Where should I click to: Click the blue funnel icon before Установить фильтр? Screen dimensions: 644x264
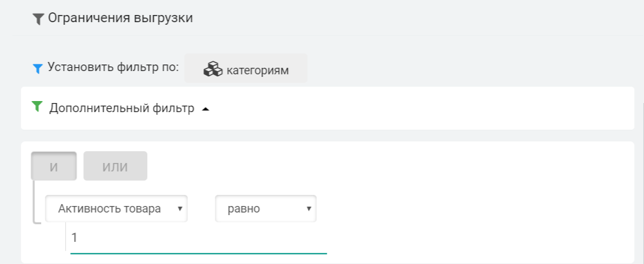point(38,68)
